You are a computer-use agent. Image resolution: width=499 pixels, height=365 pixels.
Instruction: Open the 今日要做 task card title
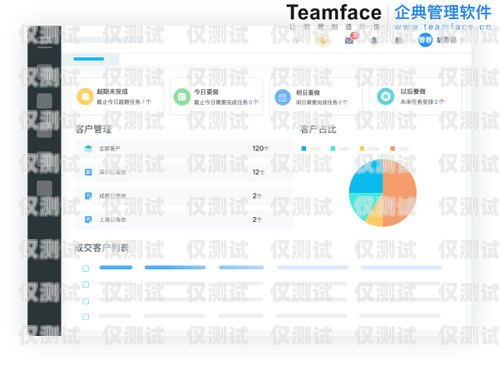[206, 92]
